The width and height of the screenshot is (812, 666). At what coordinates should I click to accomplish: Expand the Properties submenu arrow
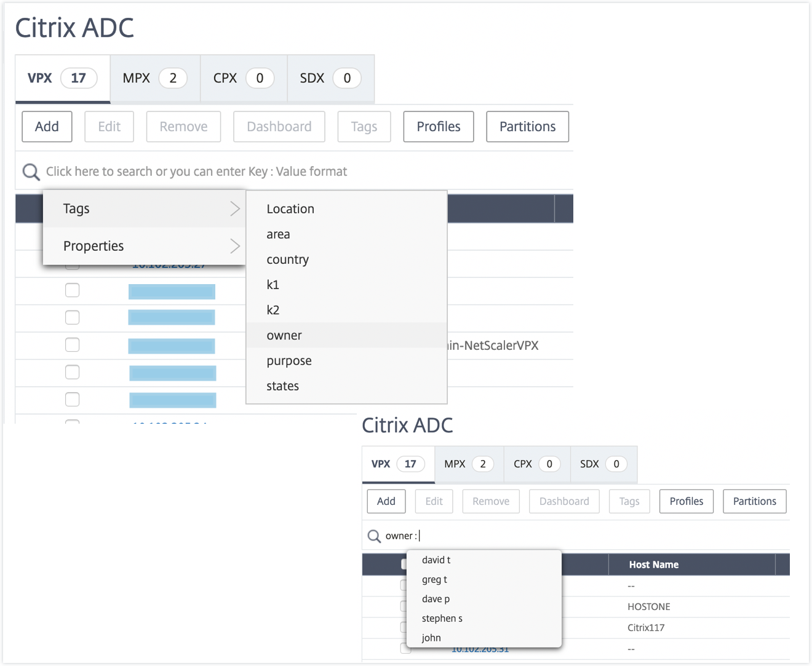(x=235, y=246)
